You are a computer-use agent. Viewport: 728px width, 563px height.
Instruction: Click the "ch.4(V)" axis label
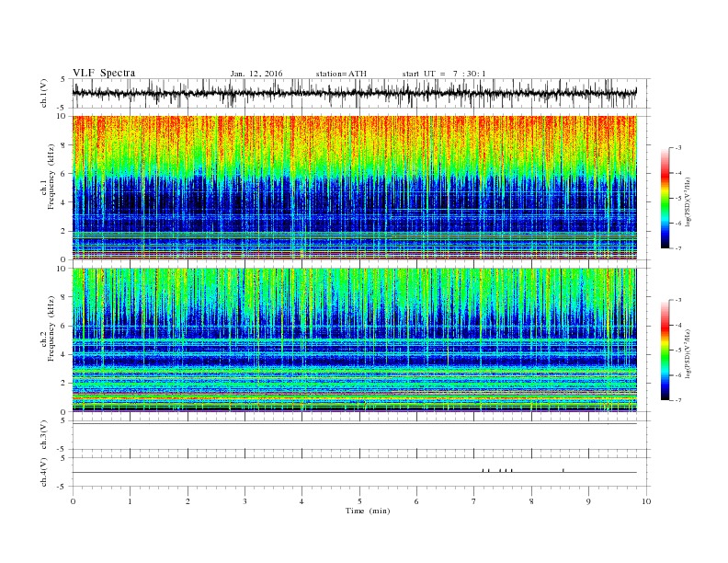(x=44, y=473)
